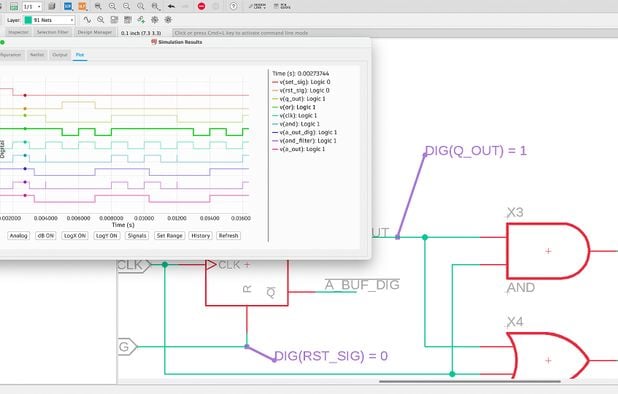Click the A_BUF_DIG net label
This screenshot has height=394, width=618.
coord(362,284)
